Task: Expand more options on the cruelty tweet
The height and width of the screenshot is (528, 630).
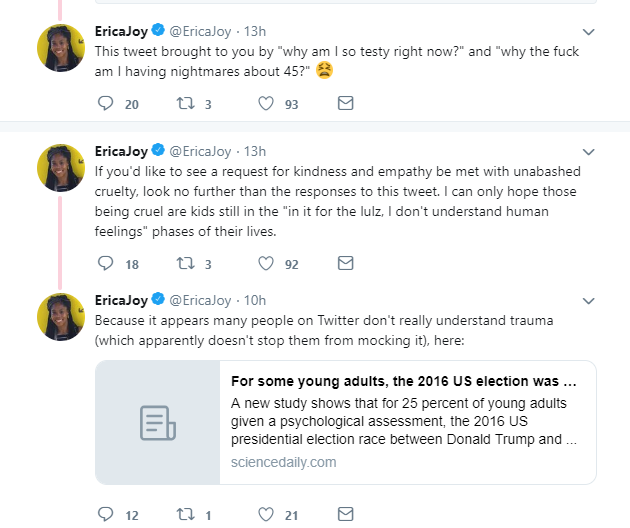Action: pos(588,152)
